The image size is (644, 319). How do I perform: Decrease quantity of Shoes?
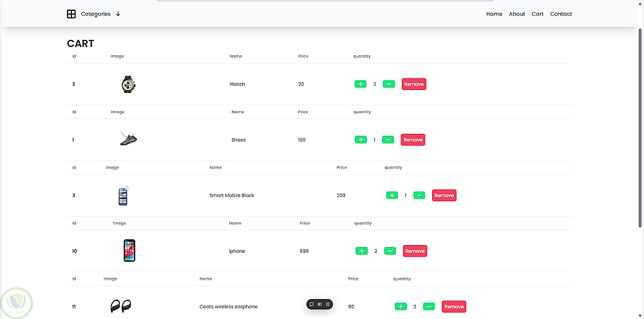pos(388,140)
